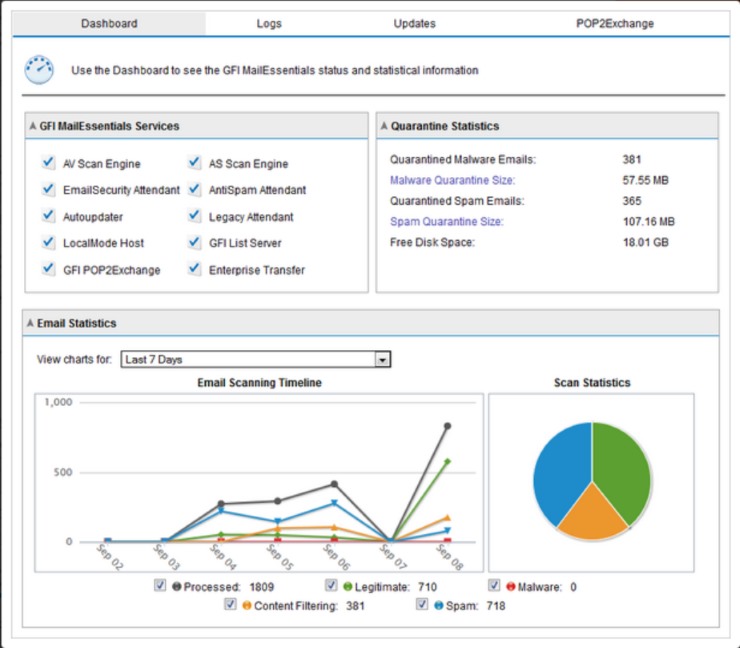This screenshot has width=740, height=648.
Task: Click the dashboard gauge icon
Action: pyautogui.click(x=39, y=70)
